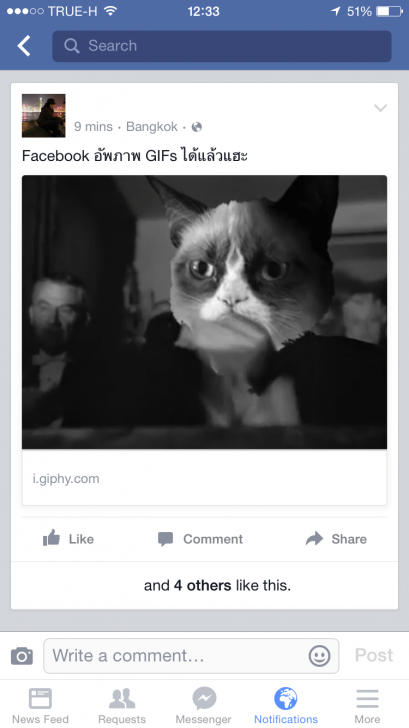
Task: Open the poster's profile picture
Action: coord(44,116)
